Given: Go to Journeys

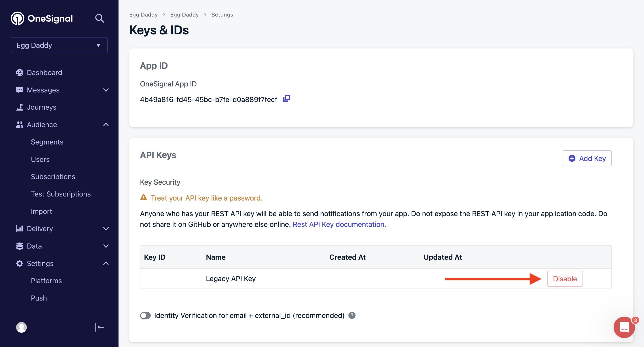Looking at the screenshot, I should pos(42,107).
